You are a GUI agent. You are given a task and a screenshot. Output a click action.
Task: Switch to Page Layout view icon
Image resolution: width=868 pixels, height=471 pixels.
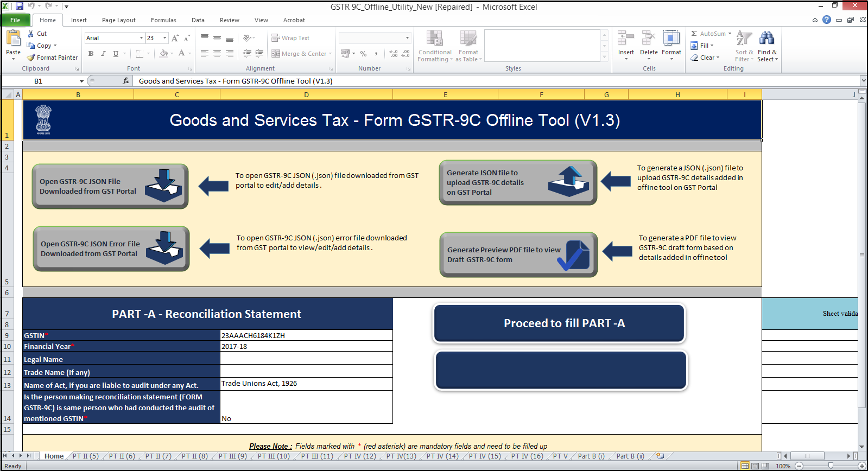click(755, 466)
